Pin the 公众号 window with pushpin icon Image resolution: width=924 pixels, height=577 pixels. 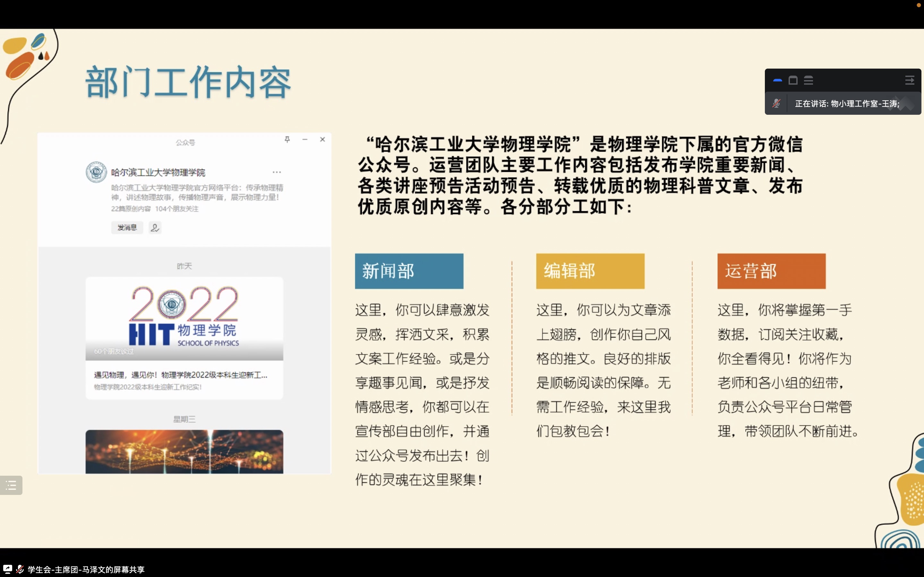(287, 140)
